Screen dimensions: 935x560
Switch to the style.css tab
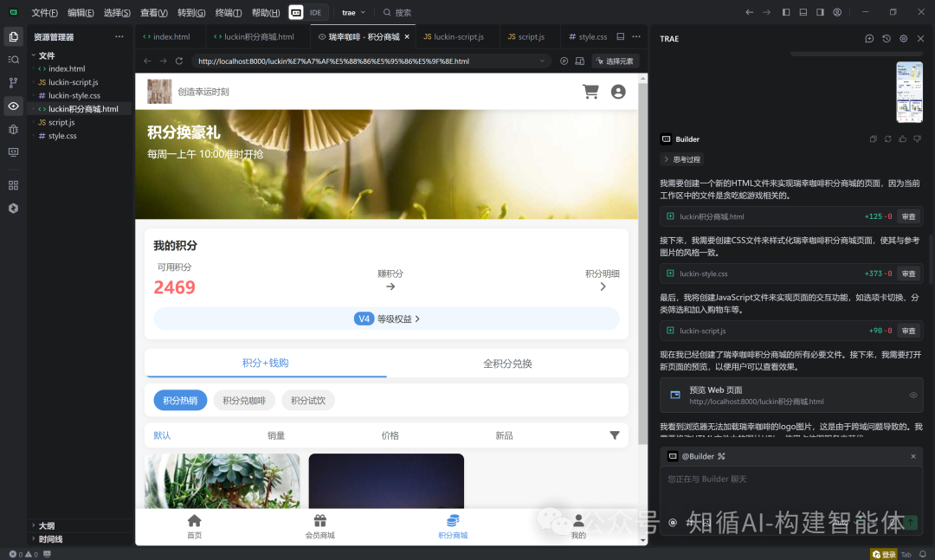tap(588, 36)
